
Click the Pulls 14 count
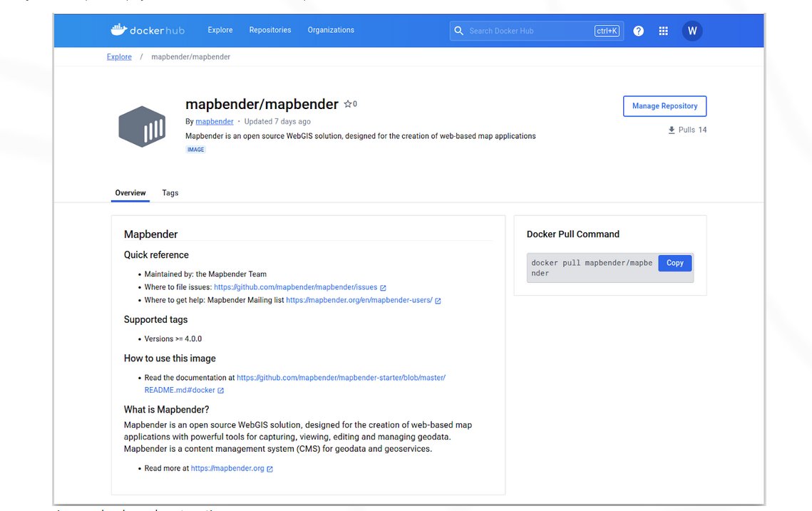693,130
